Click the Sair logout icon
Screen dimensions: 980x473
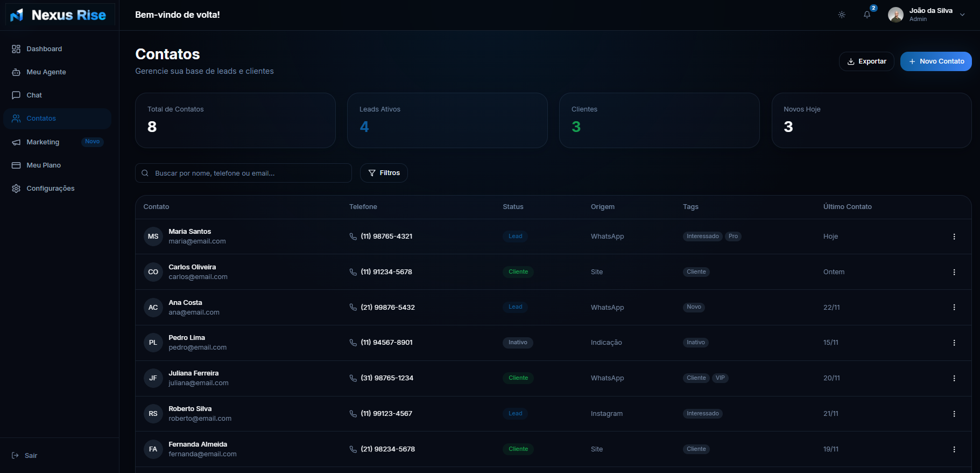(x=15, y=456)
